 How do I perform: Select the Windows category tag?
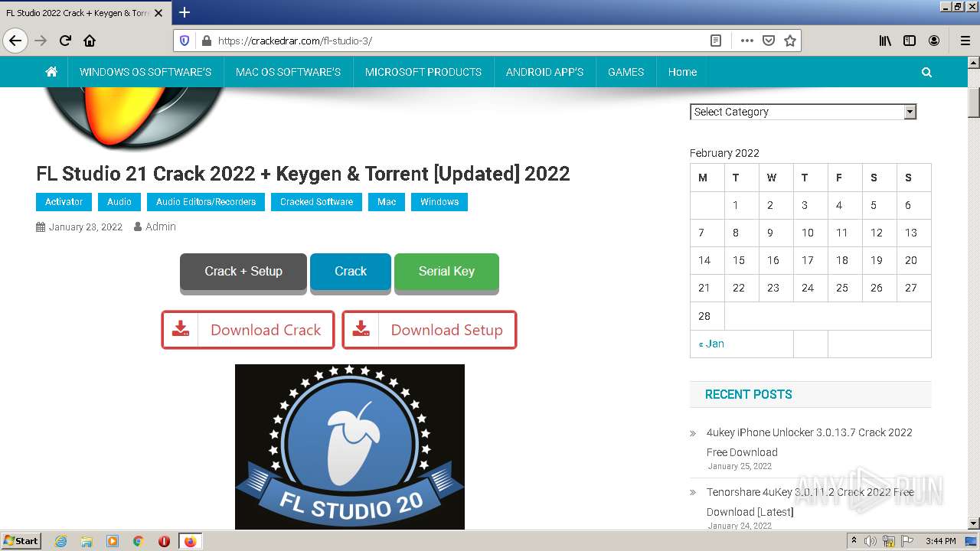coord(439,202)
